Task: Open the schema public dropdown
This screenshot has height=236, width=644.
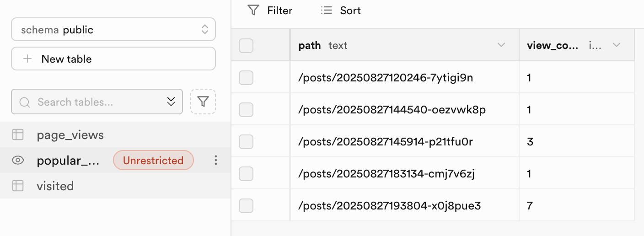Action: (x=113, y=30)
